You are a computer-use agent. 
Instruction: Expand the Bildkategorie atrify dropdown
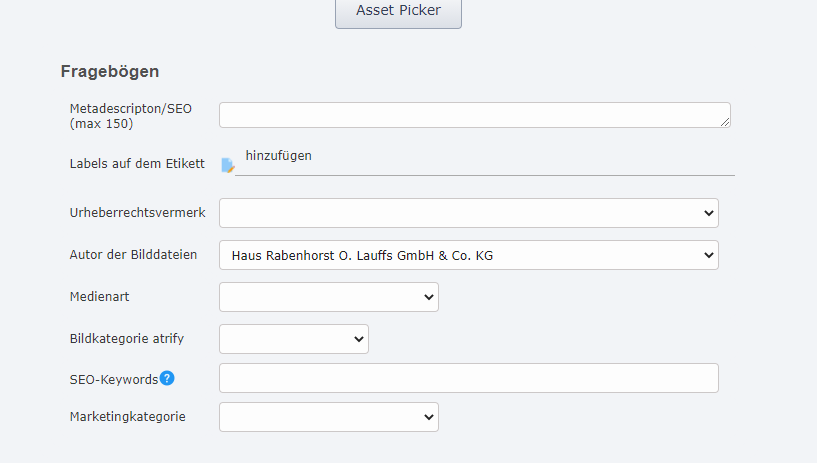pyautogui.click(x=293, y=339)
